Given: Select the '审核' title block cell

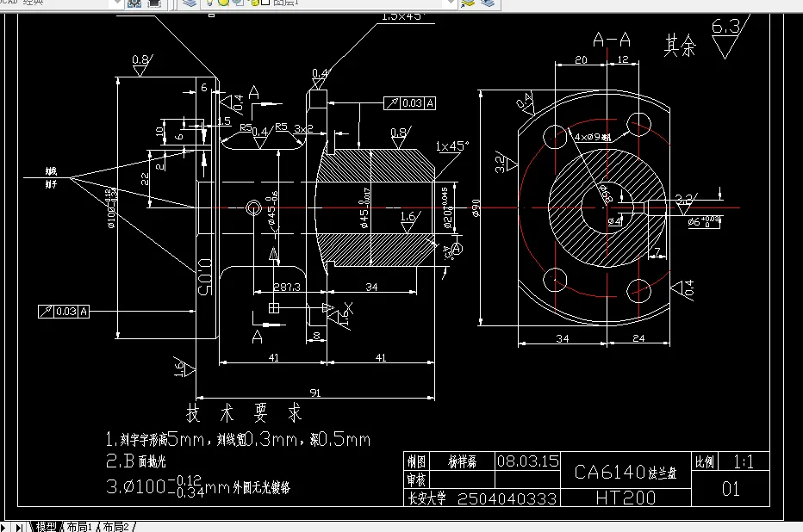Looking at the screenshot, I should point(416,479).
